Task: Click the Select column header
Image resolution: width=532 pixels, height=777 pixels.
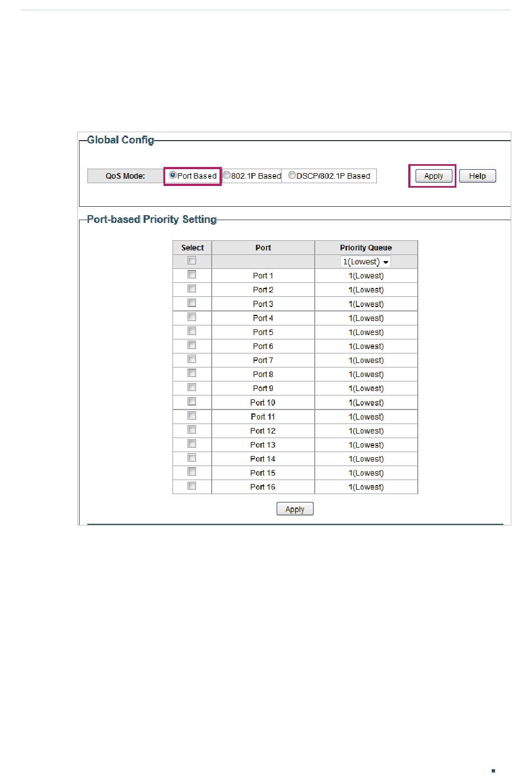Action: pyautogui.click(x=192, y=248)
